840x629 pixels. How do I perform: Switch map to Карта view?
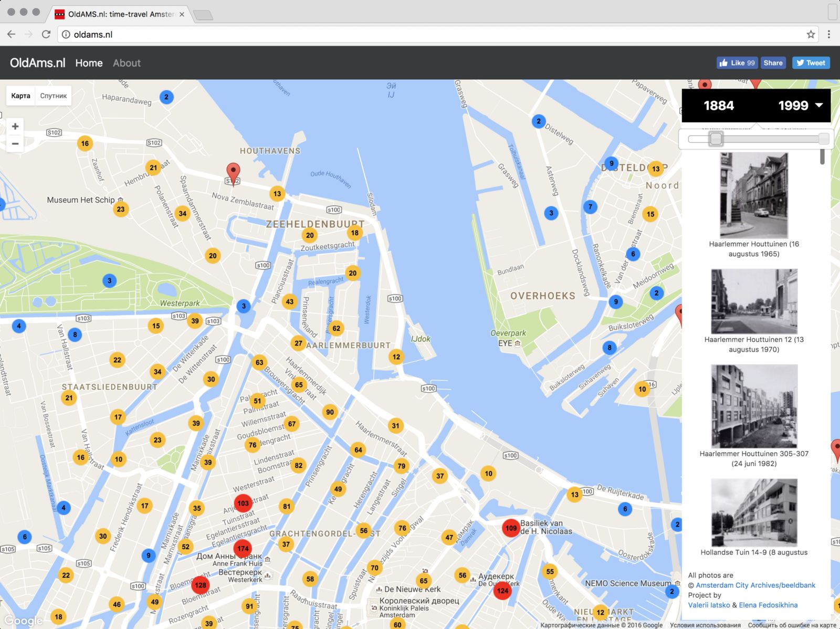point(20,96)
